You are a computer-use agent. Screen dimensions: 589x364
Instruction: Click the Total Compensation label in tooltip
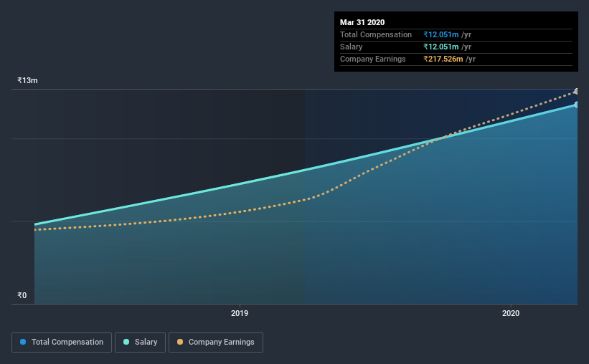pos(376,34)
